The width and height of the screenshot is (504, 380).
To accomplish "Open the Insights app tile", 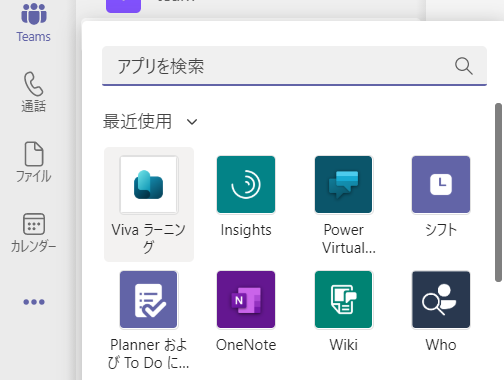I will (246, 197).
